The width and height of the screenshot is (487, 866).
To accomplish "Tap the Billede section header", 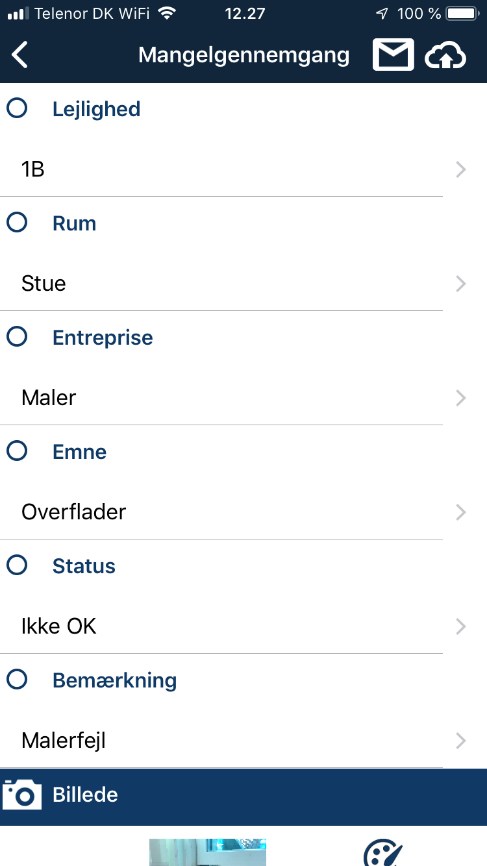I will [244, 796].
